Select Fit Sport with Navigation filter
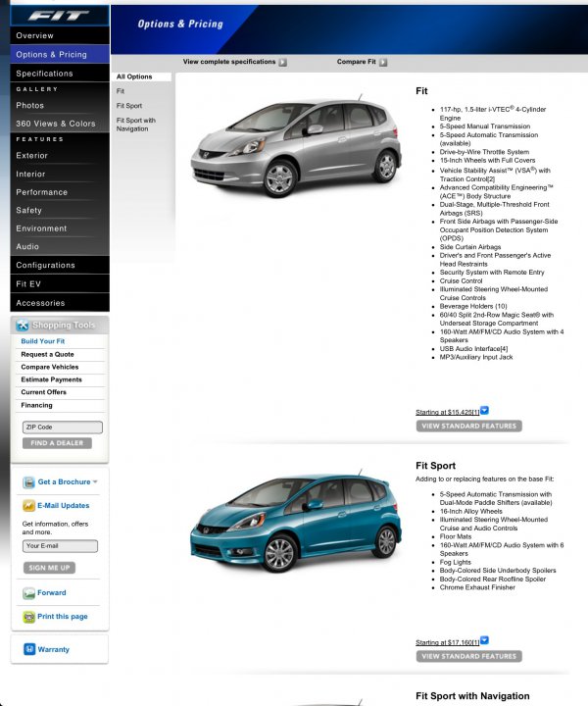588x706 pixels. click(x=136, y=125)
